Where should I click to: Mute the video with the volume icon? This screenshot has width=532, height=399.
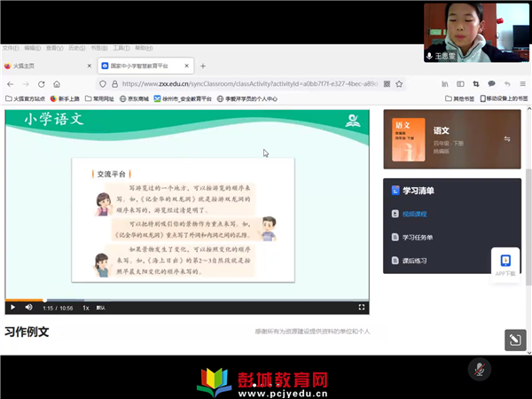(x=29, y=308)
